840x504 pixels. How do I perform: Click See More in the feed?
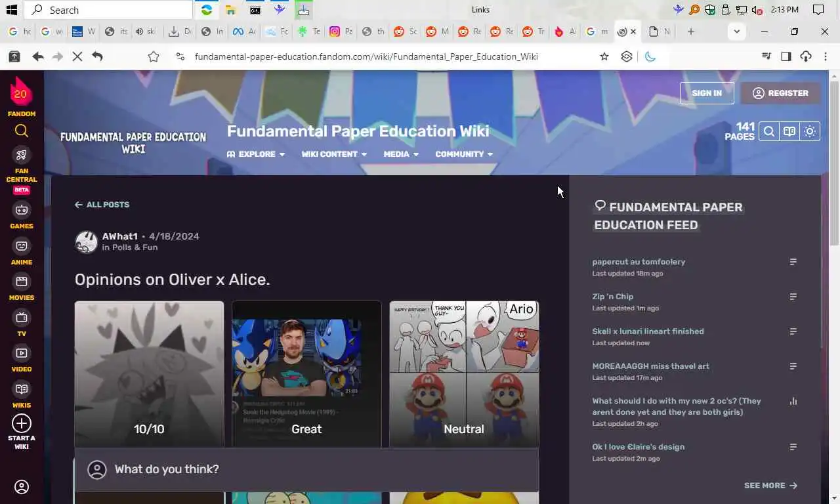[x=770, y=486]
